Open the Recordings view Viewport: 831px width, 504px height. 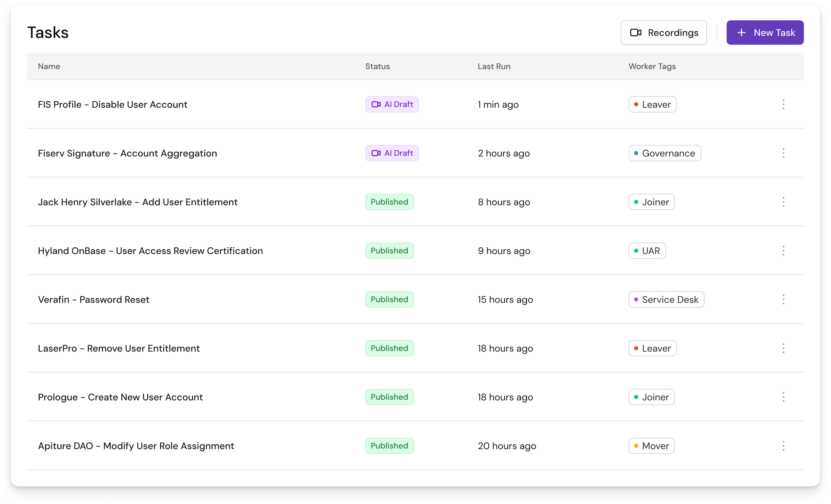[664, 33]
